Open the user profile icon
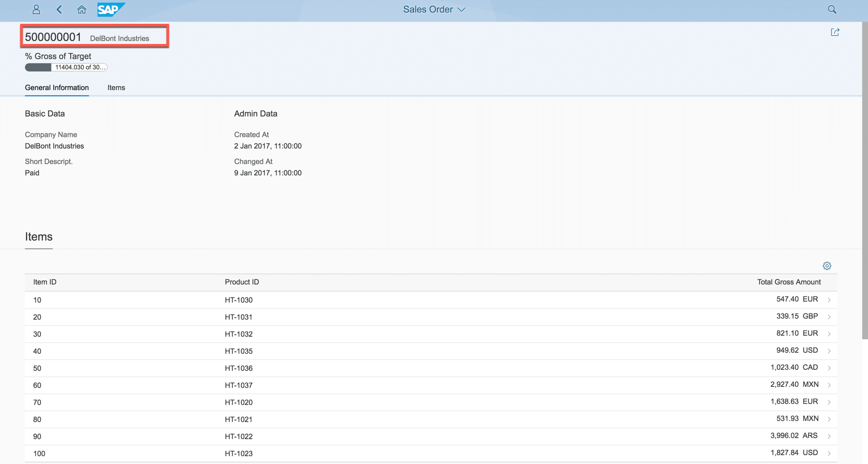The height and width of the screenshot is (464, 868). 36,9
